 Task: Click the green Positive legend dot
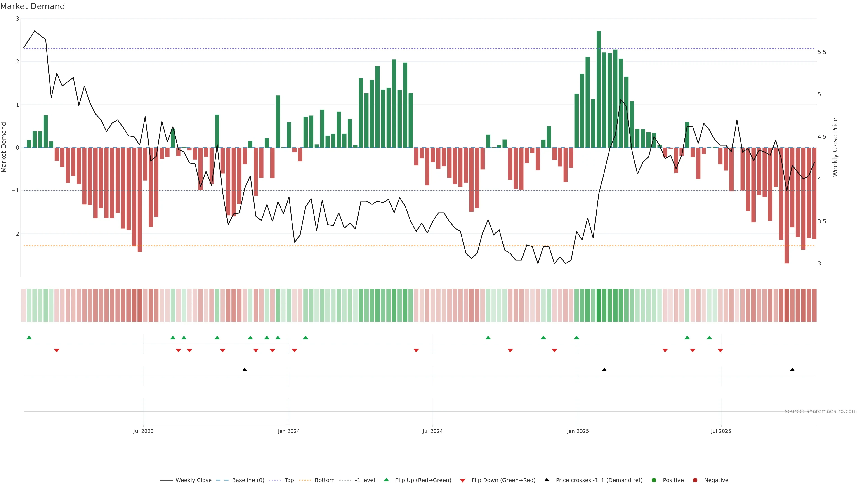tap(654, 480)
